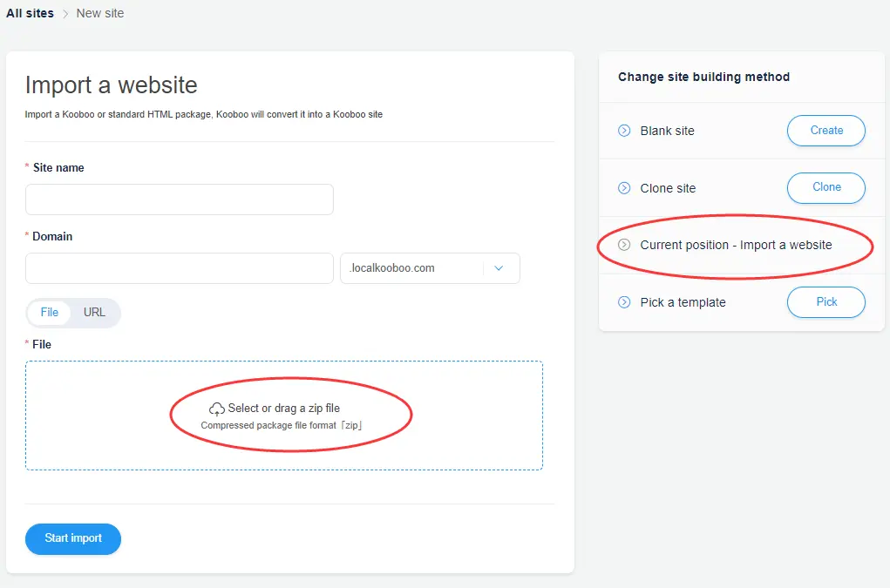Select the File source option

50,313
